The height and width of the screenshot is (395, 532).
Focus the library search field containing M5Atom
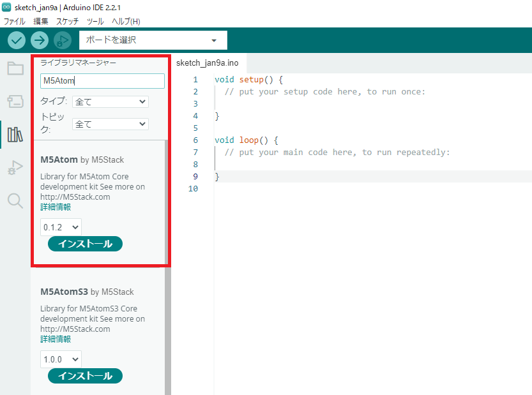tap(102, 81)
